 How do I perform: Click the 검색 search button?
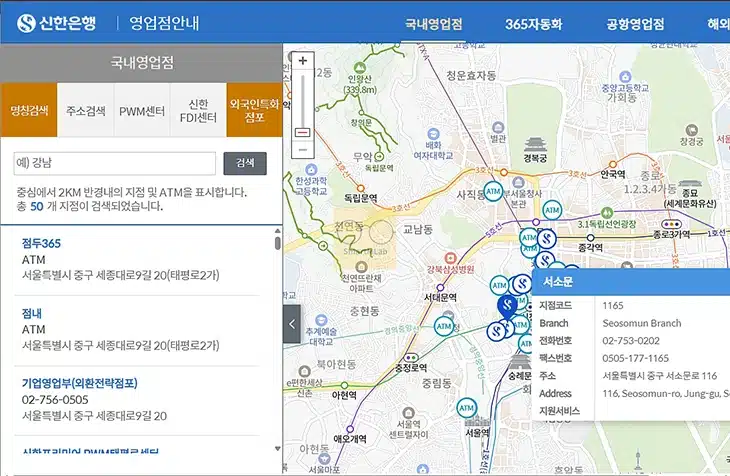tap(245, 163)
